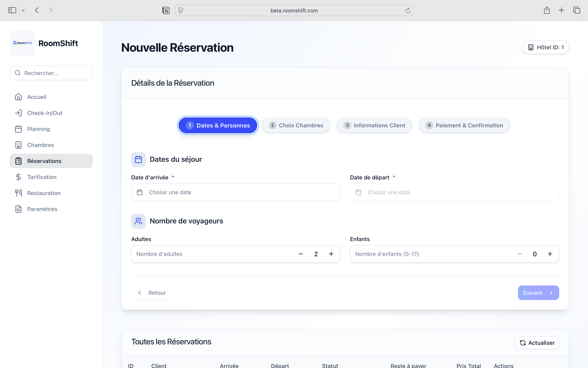
Task: Increase the number of children with plus
Action: pos(550,254)
